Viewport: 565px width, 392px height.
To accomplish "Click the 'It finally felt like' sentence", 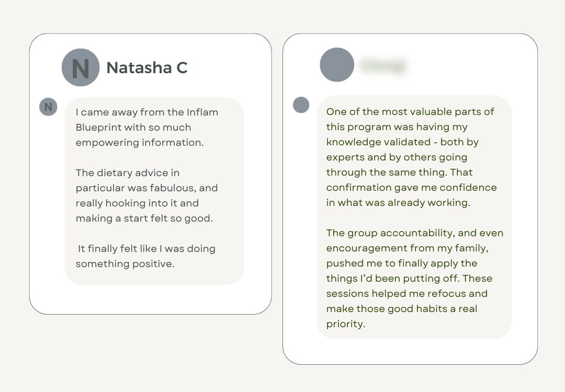I will (146, 256).
